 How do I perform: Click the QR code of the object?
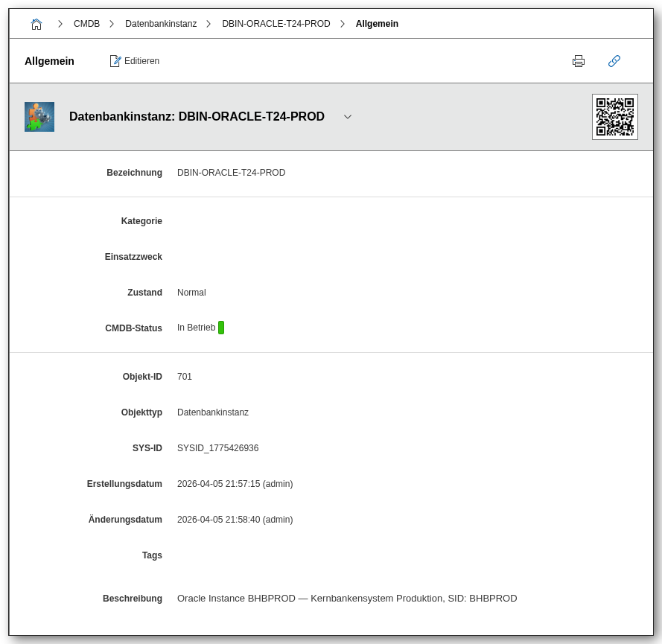(x=614, y=117)
